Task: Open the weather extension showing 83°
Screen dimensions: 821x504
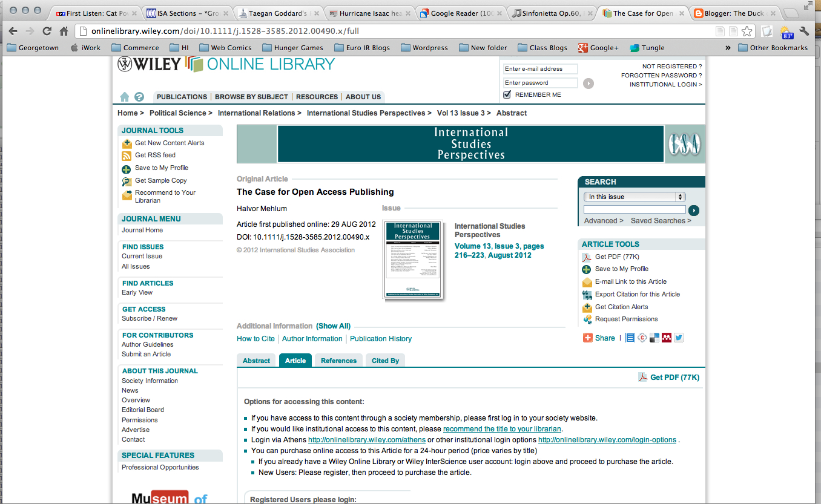Action: 786,32
